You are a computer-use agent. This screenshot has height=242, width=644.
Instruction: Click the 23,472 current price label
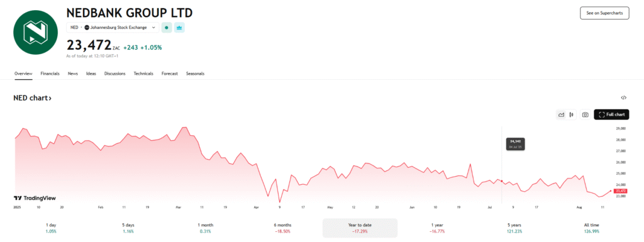[619, 191]
